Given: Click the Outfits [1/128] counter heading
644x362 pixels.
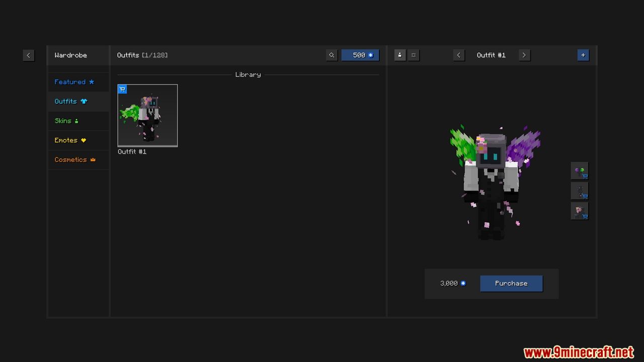Looking at the screenshot, I should tap(142, 55).
